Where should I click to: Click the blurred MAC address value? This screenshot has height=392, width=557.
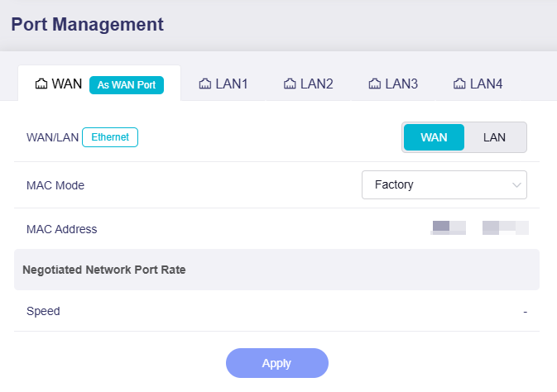pyautogui.click(x=479, y=228)
